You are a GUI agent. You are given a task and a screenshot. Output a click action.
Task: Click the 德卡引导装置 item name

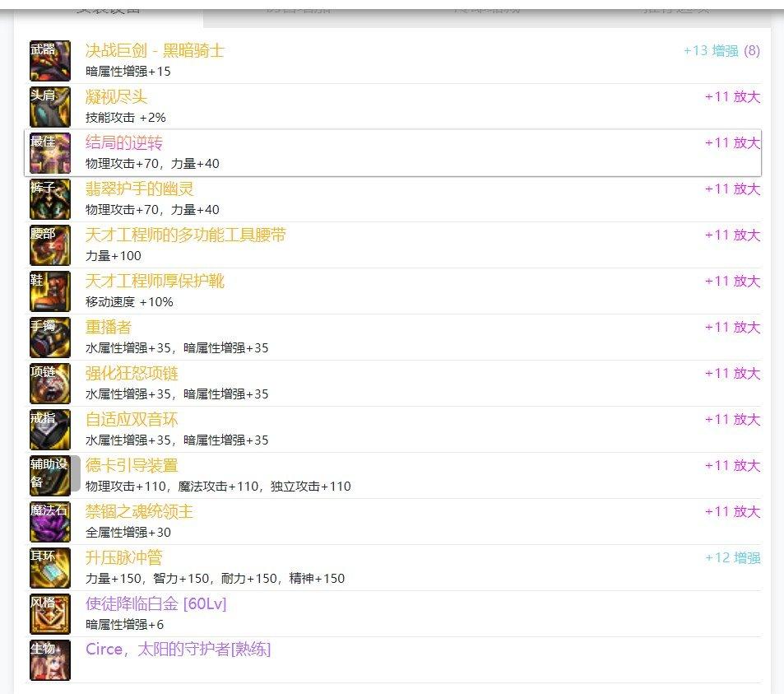tap(132, 466)
